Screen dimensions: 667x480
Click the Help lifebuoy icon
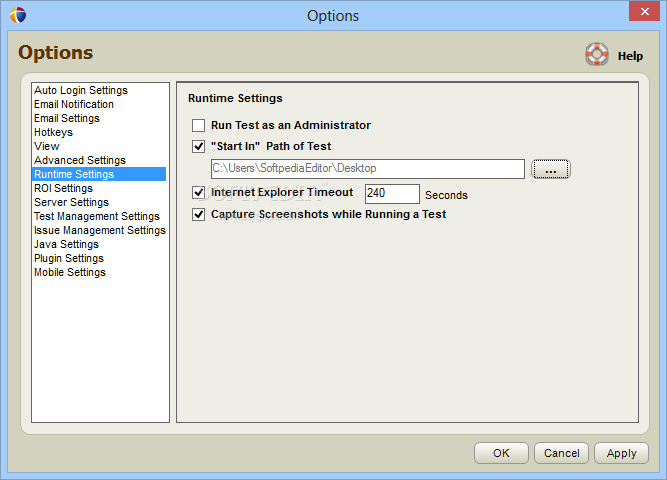(x=597, y=54)
